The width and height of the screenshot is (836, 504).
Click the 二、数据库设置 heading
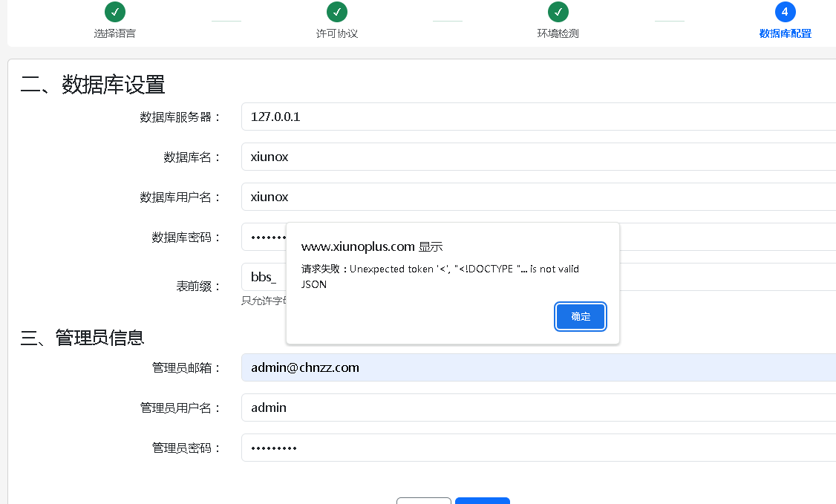[93, 85]
